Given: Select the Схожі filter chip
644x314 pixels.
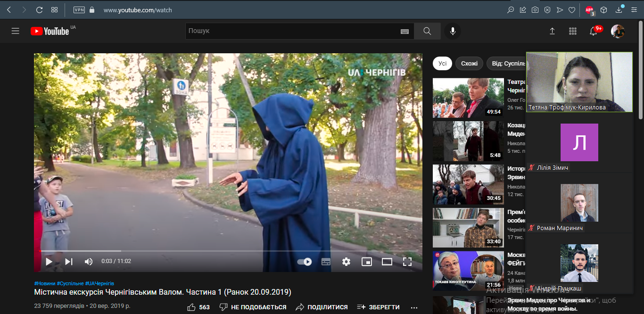Looking at the screenshot, I should 468,63.
